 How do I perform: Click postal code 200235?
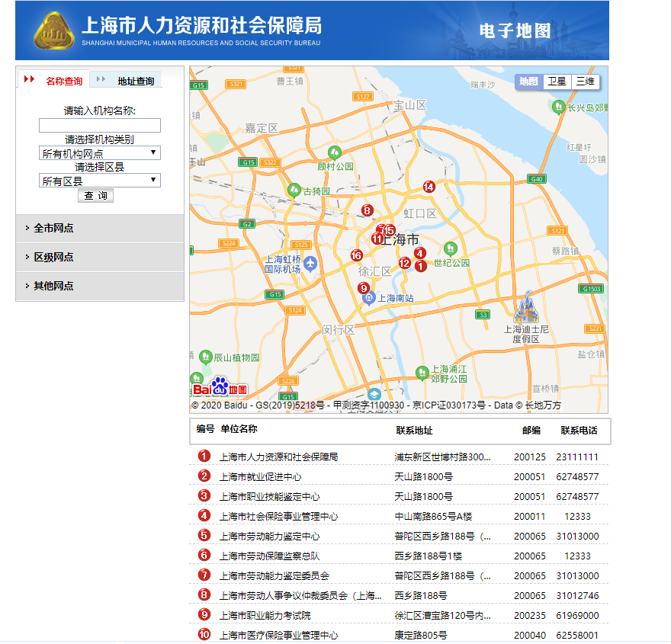(x=530, y=615)
